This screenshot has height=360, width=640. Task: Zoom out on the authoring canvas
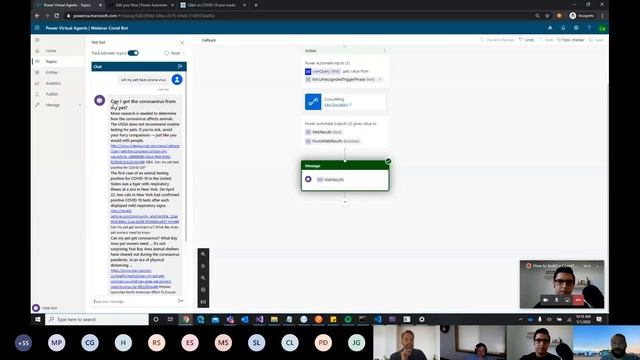203,278
